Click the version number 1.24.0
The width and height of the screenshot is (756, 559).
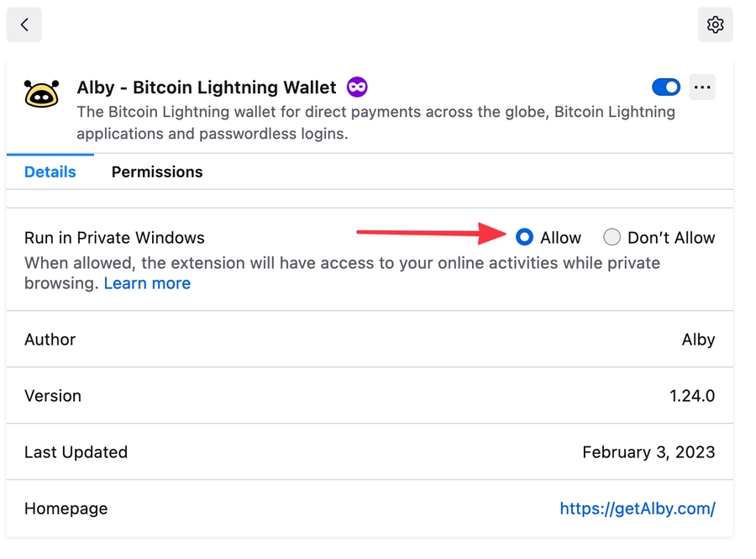click(x=692, y=396)
